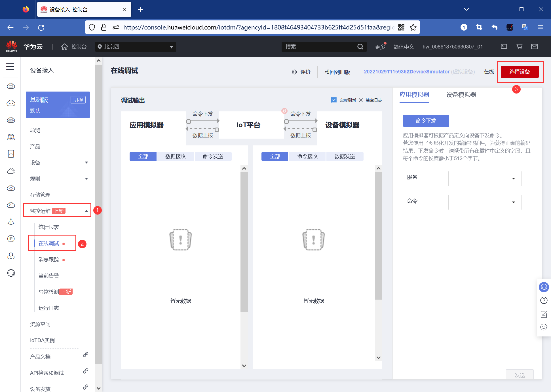Click the smiley satisfaction survey icon
The width and height of the screenshot is (551, 392).
pyautogui.click(x=544, y=327)
